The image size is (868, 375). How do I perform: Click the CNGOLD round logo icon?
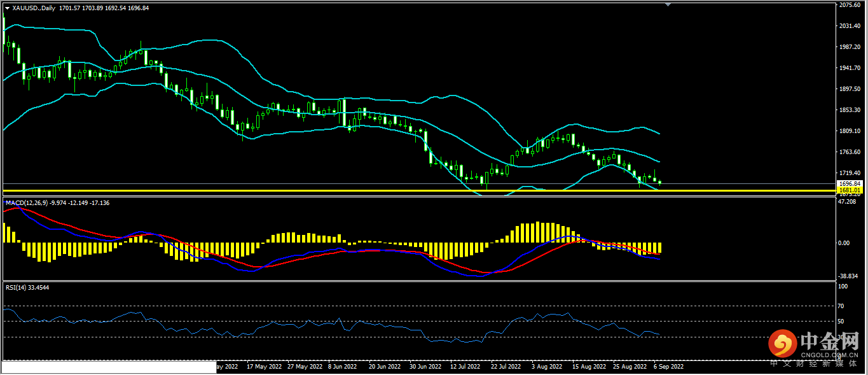[x=782, y=344]
